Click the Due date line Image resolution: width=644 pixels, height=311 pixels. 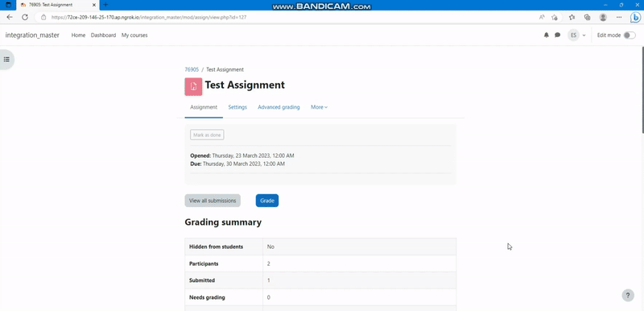click(x=237, y=164)
